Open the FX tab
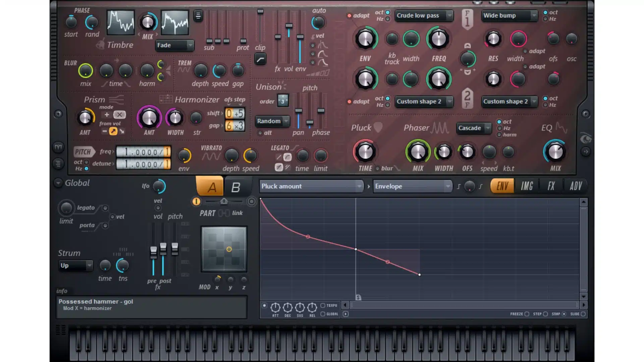The width and height of the screenshot is (644, 362). click(551, 186)
